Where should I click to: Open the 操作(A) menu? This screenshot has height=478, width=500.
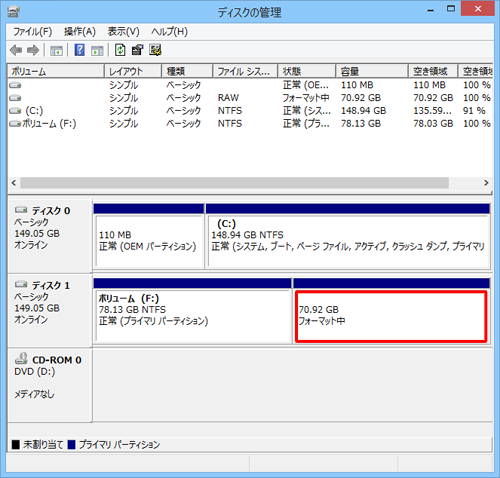tap(80, 32)
